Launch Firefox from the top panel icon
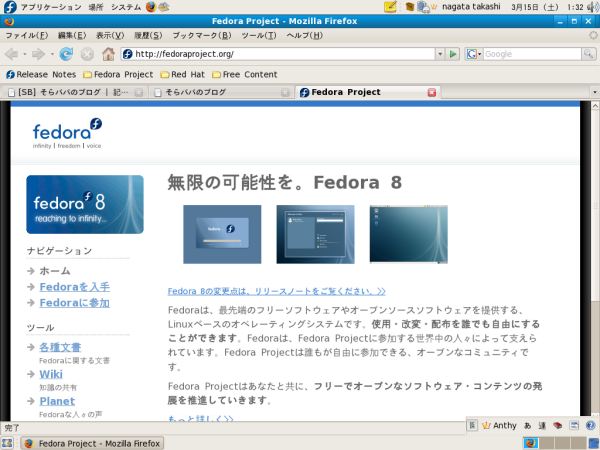 (x=151, y=7)
